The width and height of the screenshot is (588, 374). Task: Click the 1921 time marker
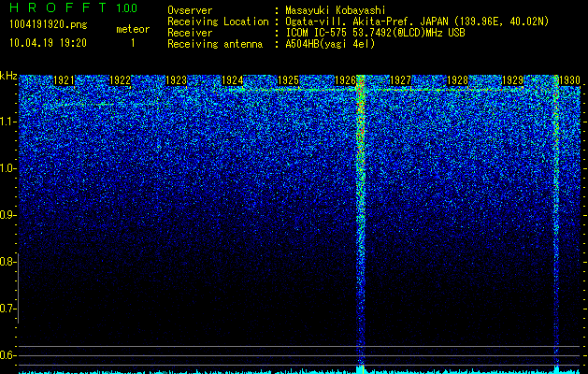[64, 80]
